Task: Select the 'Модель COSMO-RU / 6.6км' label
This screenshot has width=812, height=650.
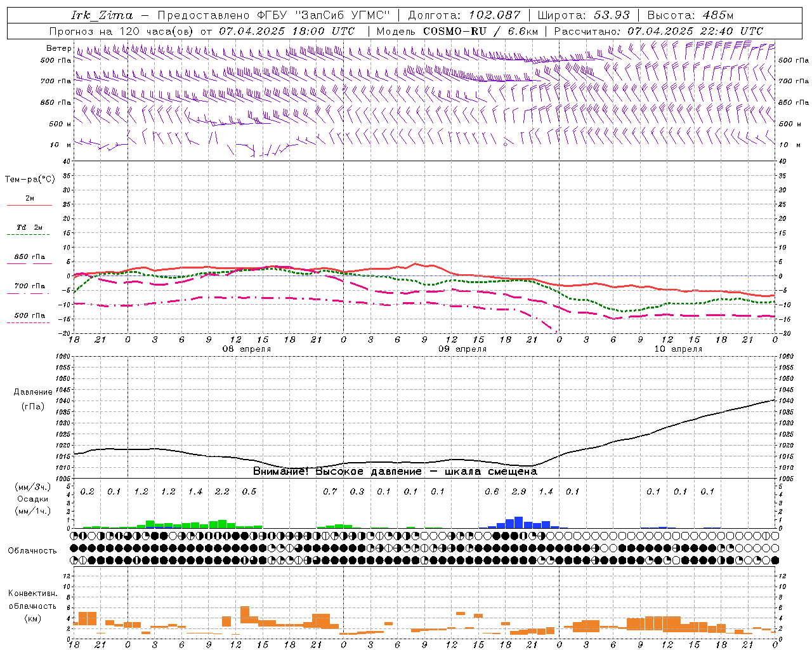Action: tap(457, 31)
